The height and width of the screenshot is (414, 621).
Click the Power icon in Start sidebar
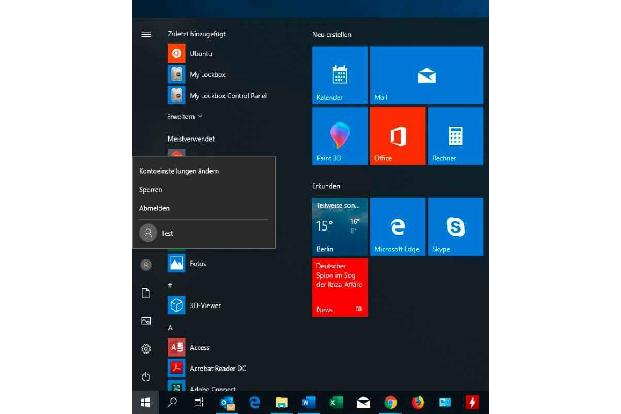pyautogui.click(x=146, y=376)
